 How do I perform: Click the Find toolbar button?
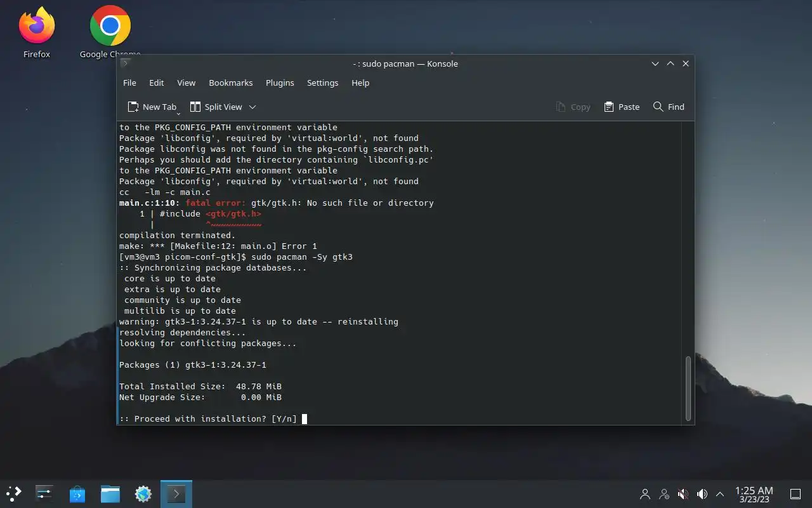(669, 107)
